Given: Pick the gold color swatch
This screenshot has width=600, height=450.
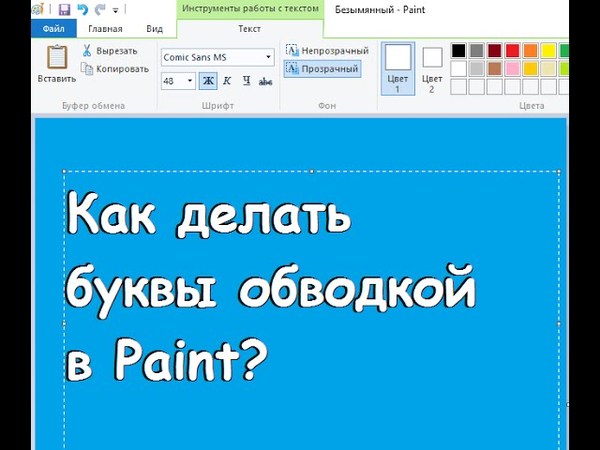Looking at the screenshot, I should 530,69.
